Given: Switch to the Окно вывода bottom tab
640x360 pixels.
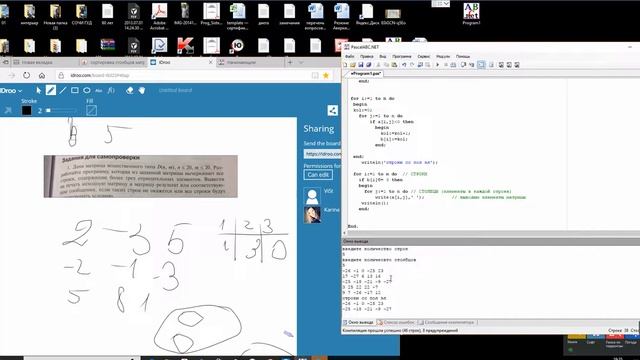Looking at the screenshot, I should click(x=359, y=322).
